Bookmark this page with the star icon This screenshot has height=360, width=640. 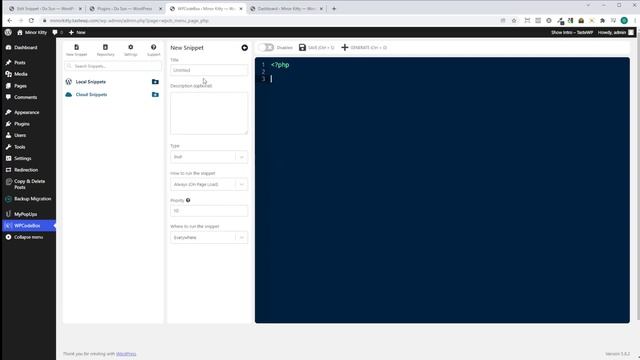(514, 20)
